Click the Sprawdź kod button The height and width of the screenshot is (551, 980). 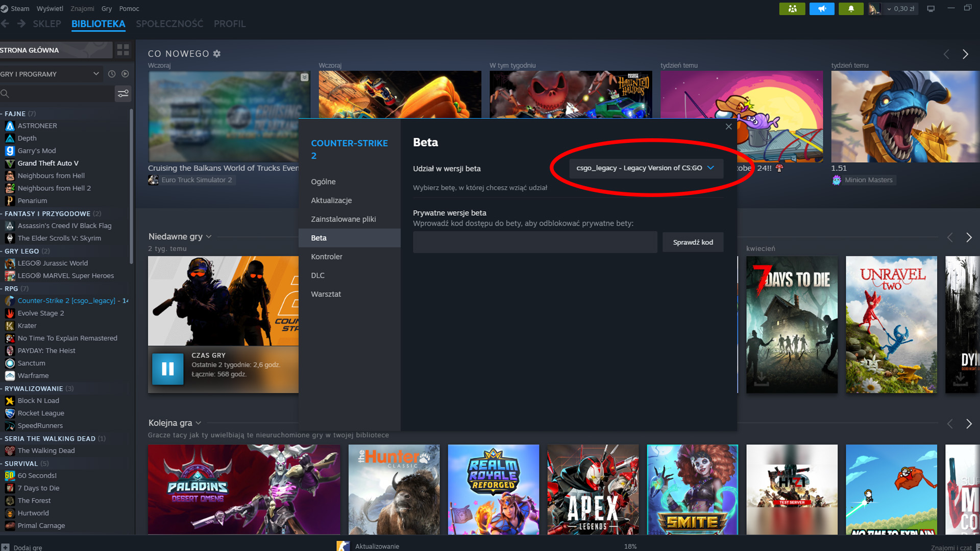coord(693,242)
